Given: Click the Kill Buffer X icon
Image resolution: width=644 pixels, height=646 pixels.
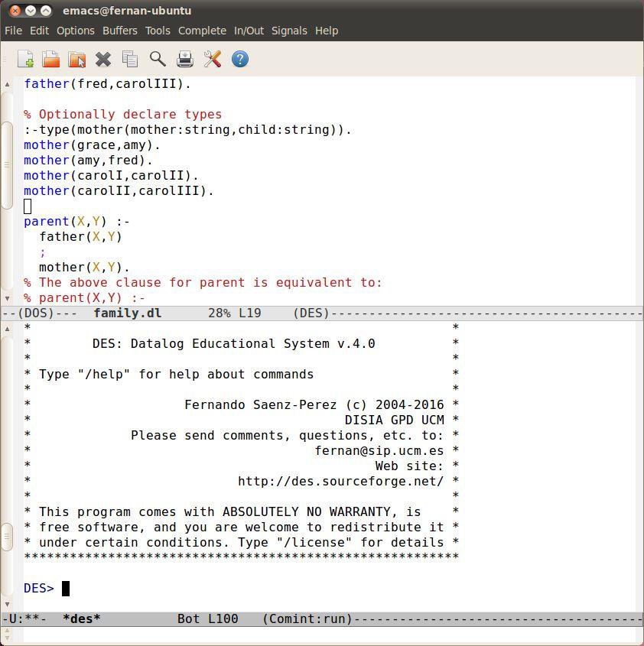Looking at the screenshot, I should click(x=103, y=60).
